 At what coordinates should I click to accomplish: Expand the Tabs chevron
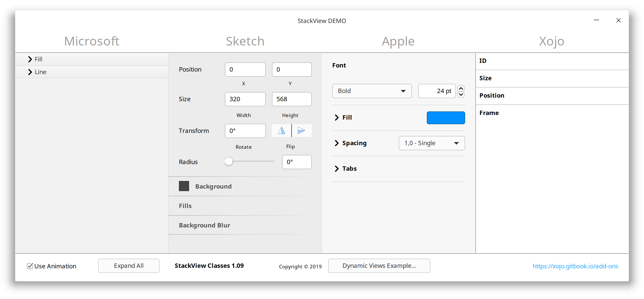click(337, 169)
